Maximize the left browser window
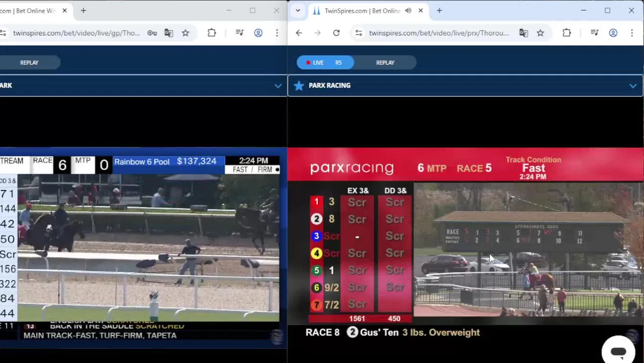The width and height of the screenshot is (644, 363). [x=252, y=11]
